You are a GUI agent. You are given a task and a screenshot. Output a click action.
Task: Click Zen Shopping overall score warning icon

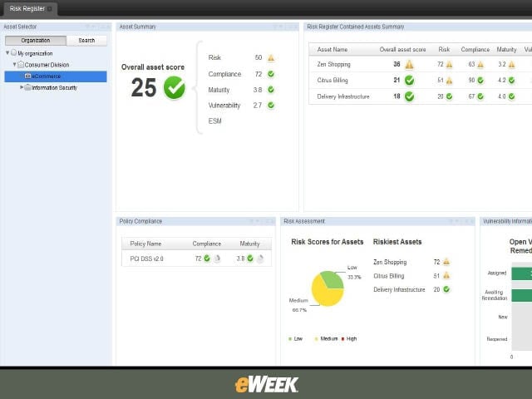[x=410, y=64]
